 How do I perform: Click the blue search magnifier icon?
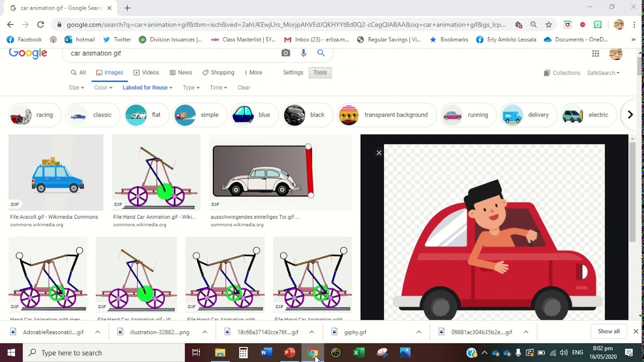click(321, 53)
